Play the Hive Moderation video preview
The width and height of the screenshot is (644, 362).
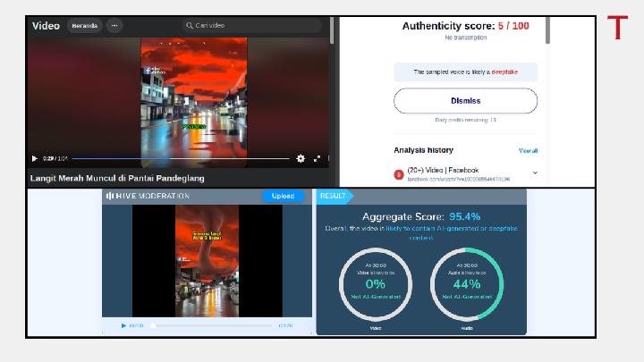(123, 325)
